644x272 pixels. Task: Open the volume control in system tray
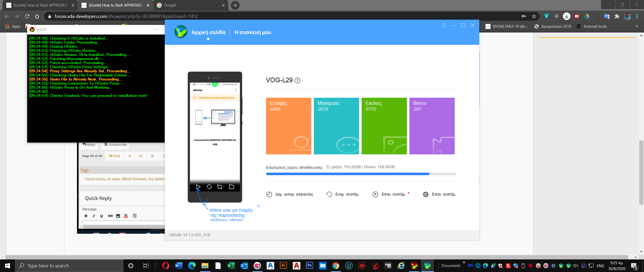click(576, 266)
